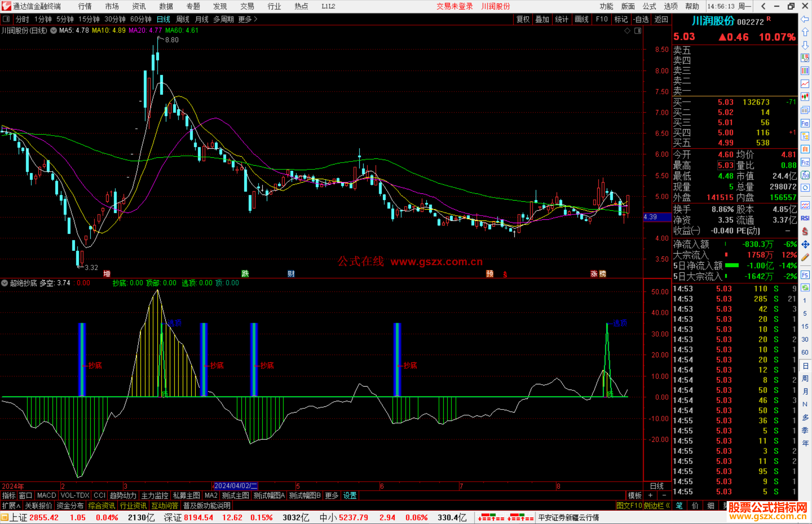Viewport: 812px width, 524px height.
Task: Click the zoom-in plus button beside 模板
Action: coord(650,495)
